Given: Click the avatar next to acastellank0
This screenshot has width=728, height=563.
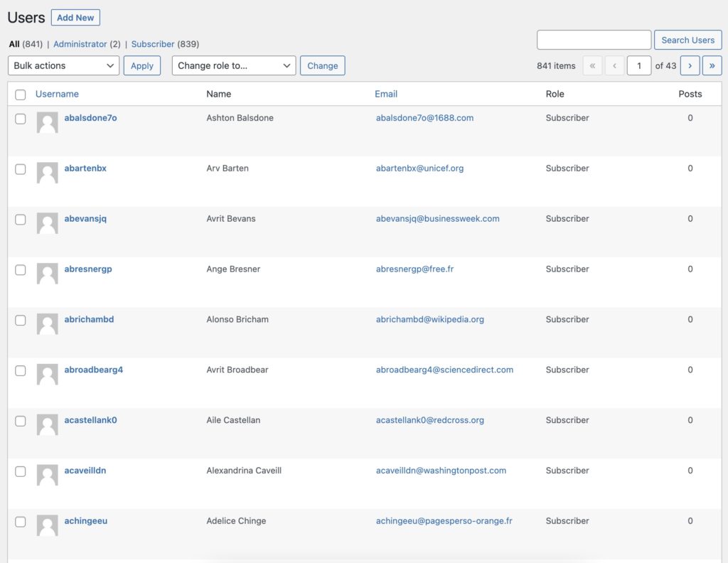Looking at the screenshot, I should tap(47, 425).
